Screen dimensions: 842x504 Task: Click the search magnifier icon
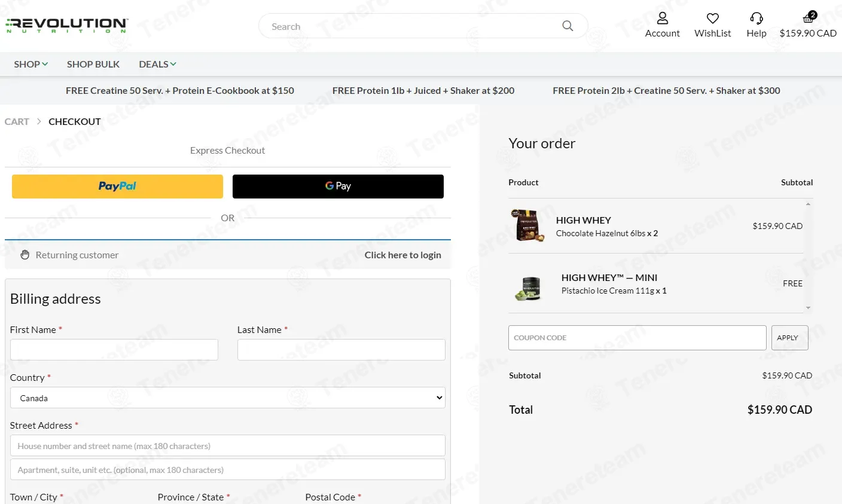568,26
